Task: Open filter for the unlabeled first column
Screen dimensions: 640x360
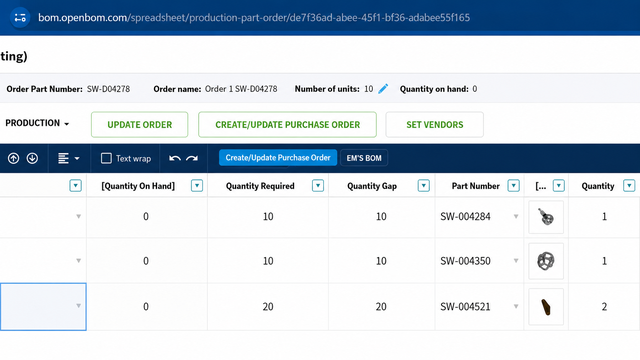Action: [x=76, y=186]
